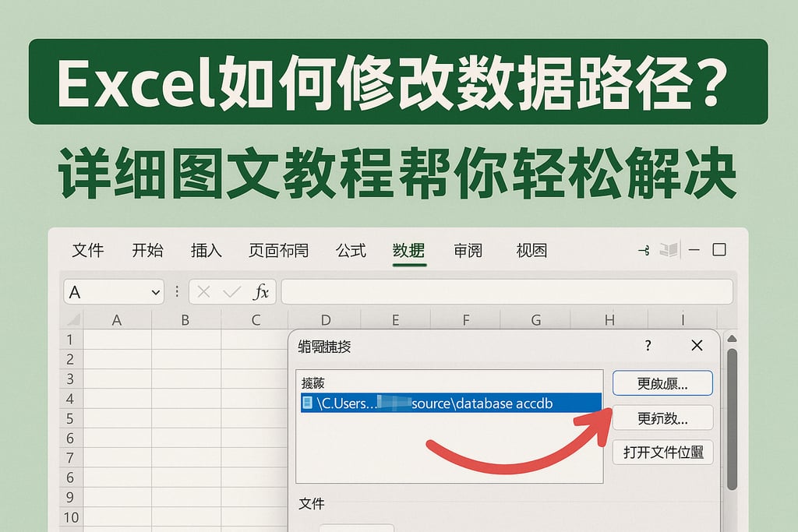
Task: Open the 文件 menu
Action: pos(89,251)
